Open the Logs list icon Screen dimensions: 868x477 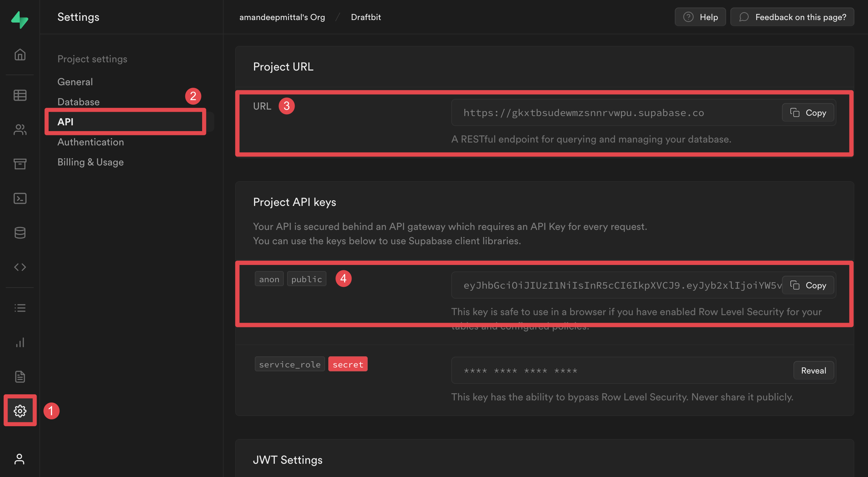coord(20,308)
